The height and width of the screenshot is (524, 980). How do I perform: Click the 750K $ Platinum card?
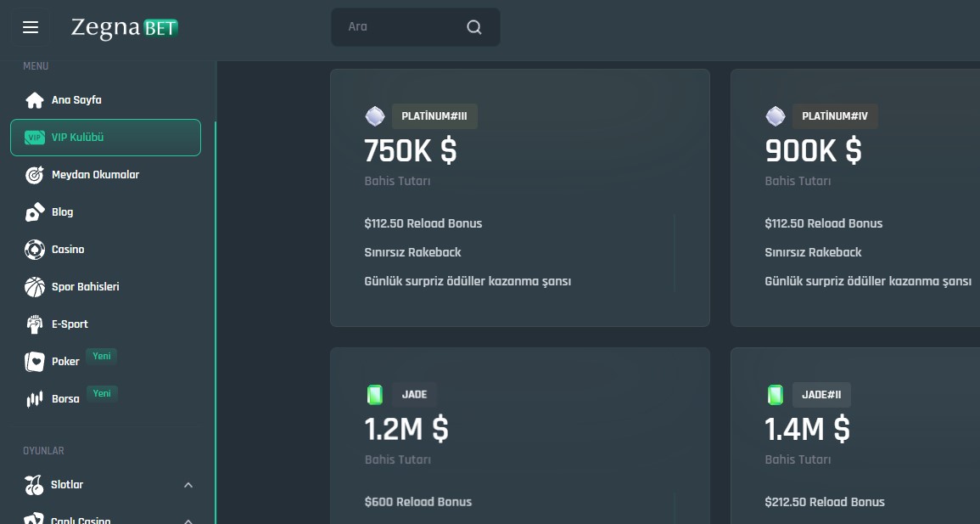[519, 198]
